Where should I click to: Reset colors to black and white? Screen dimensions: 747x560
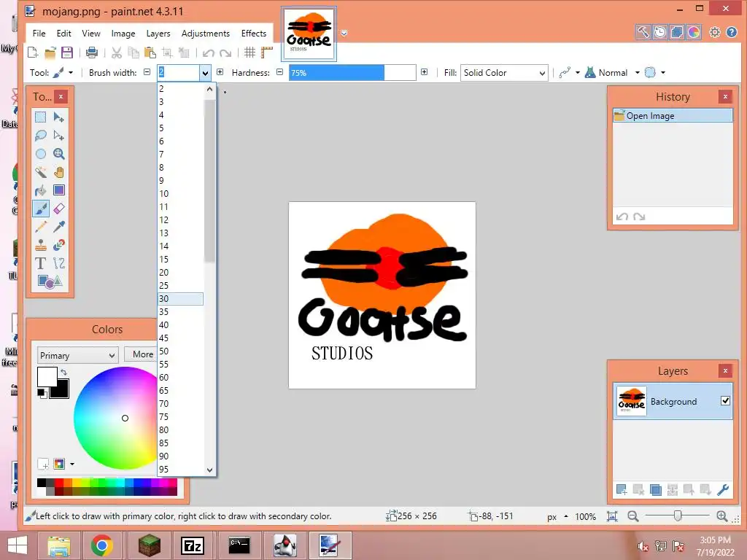(x=42, y=393)
